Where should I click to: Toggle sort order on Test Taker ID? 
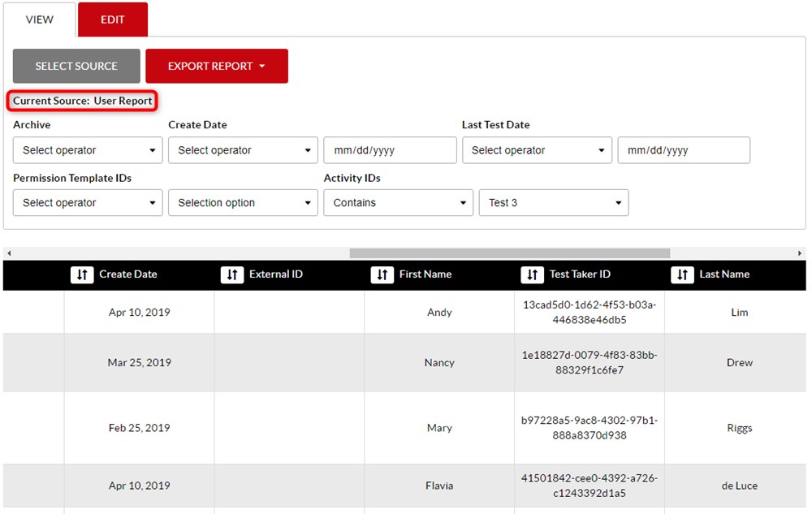(x=533, y=275)
